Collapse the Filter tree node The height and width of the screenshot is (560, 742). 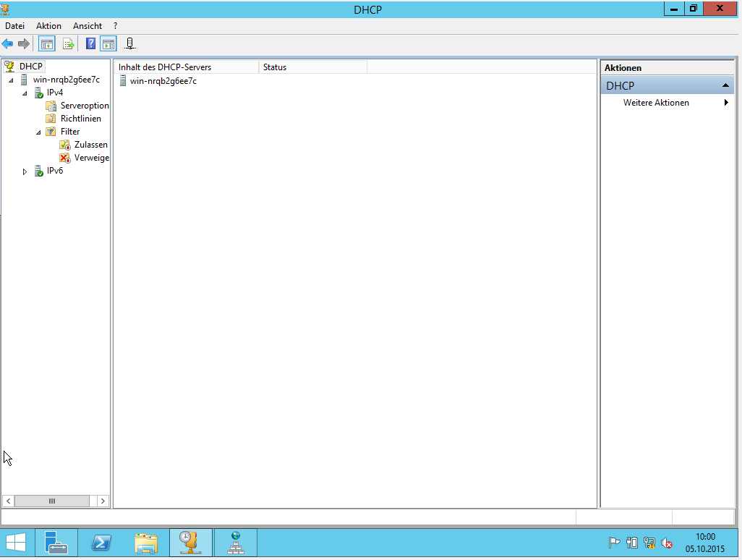click(38, 132)
